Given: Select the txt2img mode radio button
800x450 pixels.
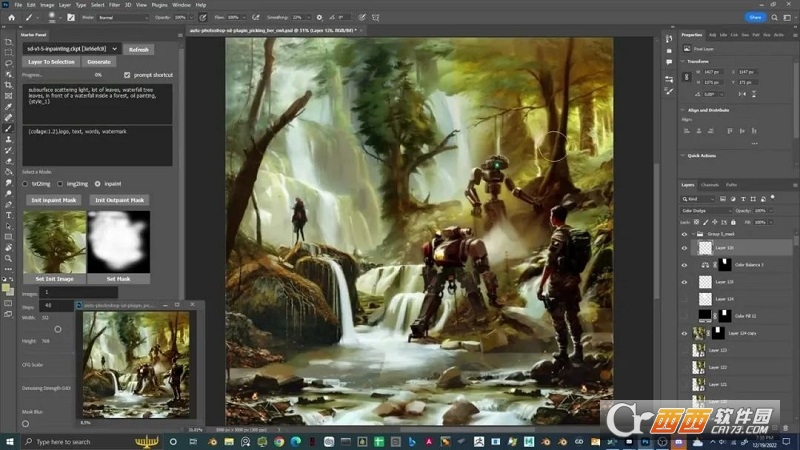Looking at the screenshot, I should click(x=25, y=184).
